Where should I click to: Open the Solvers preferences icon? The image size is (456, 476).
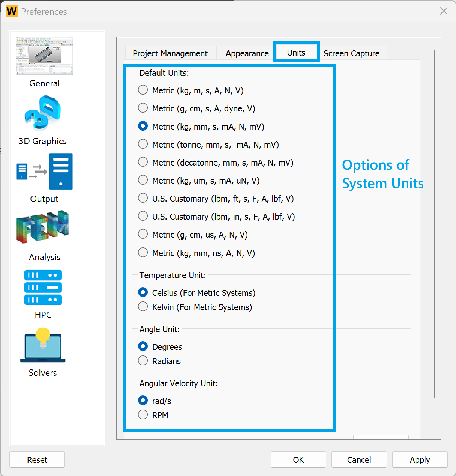click(43, 345)
